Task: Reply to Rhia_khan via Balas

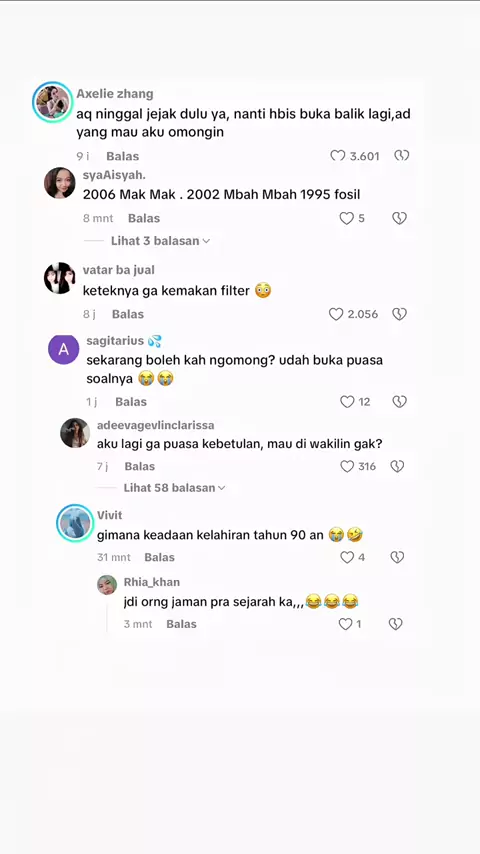Action: [181, 624]
